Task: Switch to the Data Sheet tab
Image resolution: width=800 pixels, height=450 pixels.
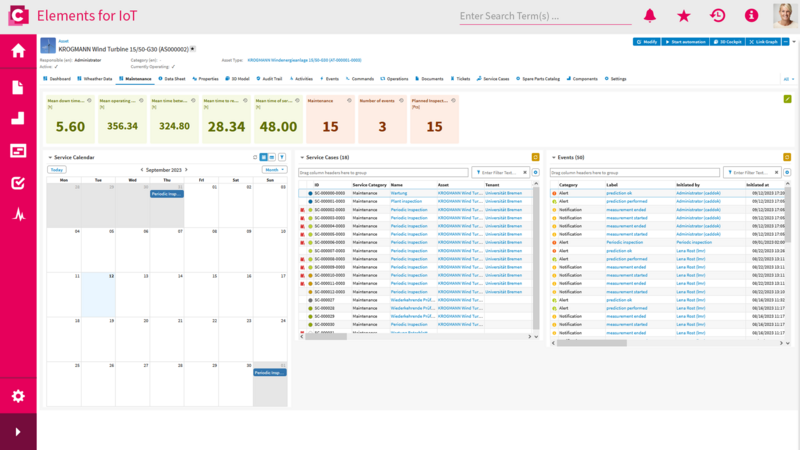Action: click(172, 79)
